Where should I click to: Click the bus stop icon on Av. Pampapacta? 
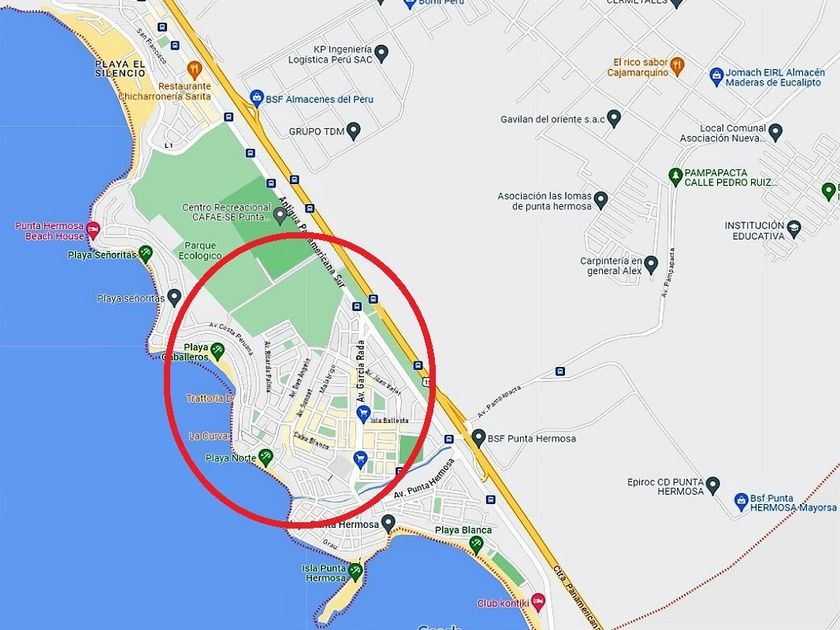click(560, 371)
